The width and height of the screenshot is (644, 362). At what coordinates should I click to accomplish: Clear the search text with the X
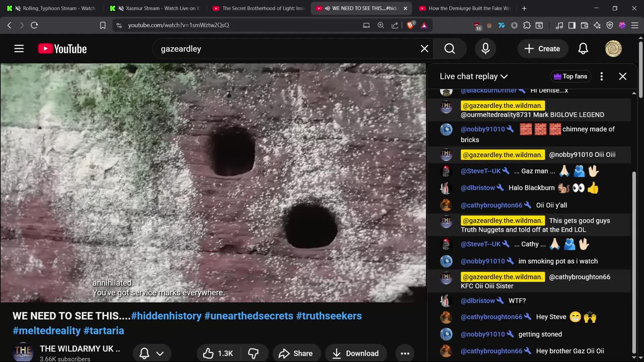coord(425,49)
